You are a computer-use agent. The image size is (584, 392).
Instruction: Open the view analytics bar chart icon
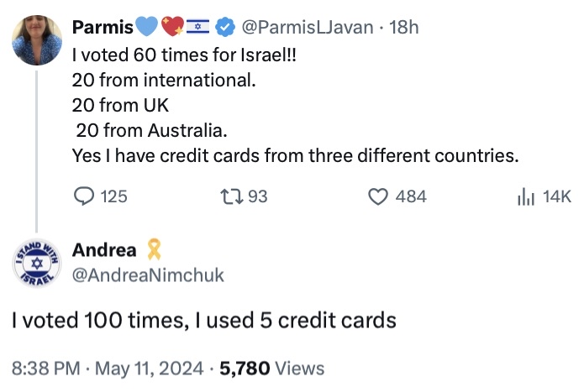526,196
